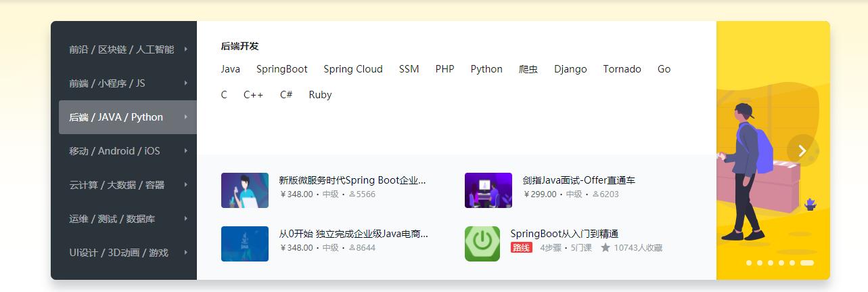Select the 后端 / JAVA / Python category
Viewport: 868px width, 292px height.
128,117
